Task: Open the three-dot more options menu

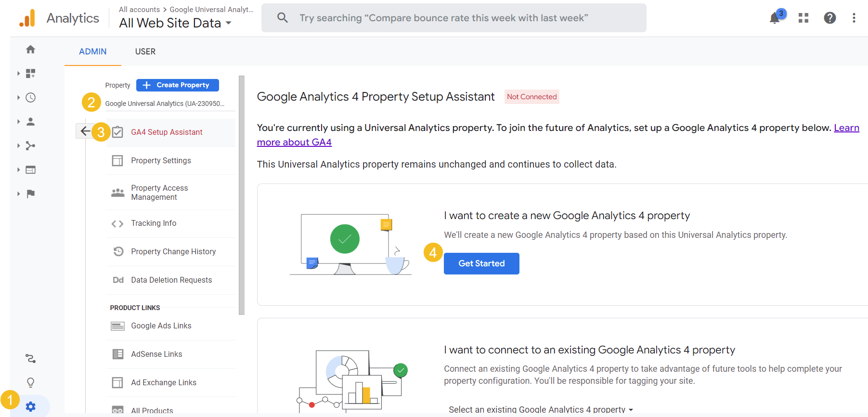Action: point(854,18)
